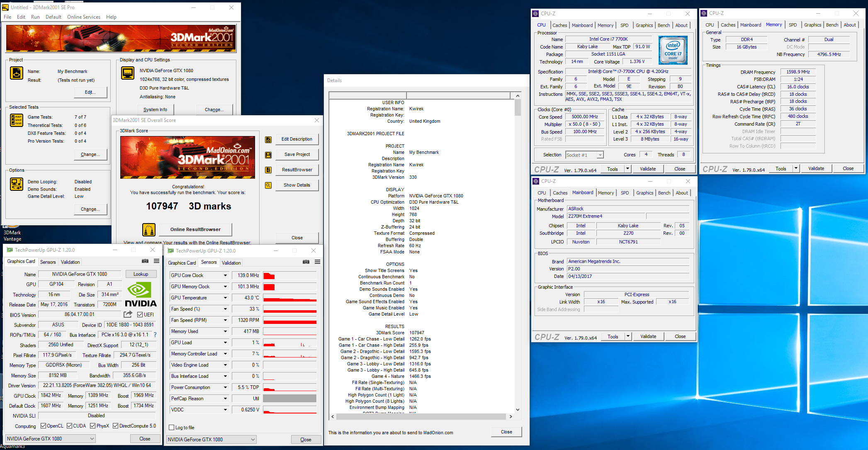Click the Project icon beside My Benchmark

[16, 73]
